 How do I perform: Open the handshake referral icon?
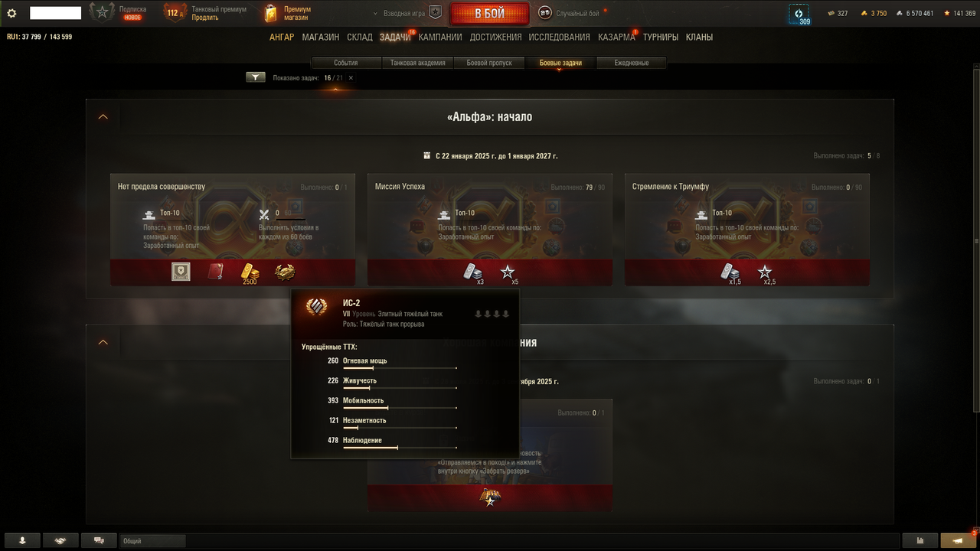click(x=60, y=540)
